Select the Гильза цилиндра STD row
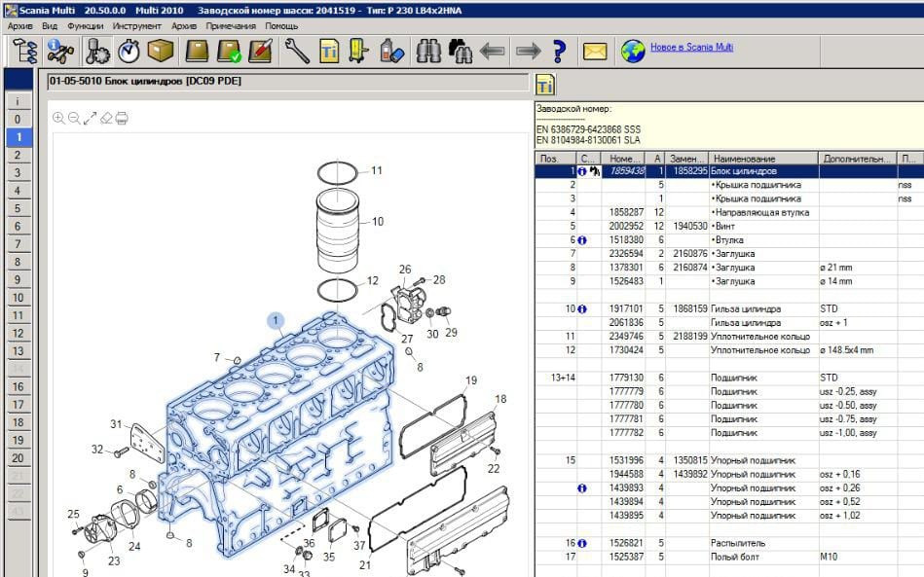The width and height of the screenshot is (924, 577). [x=745, y=308]
